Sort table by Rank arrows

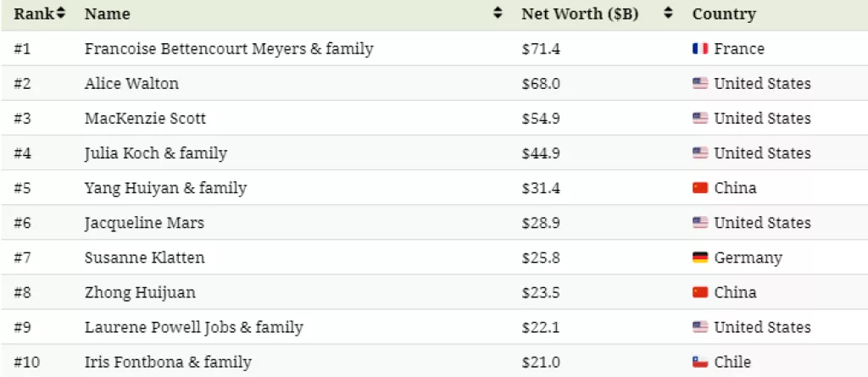[60, 14]
